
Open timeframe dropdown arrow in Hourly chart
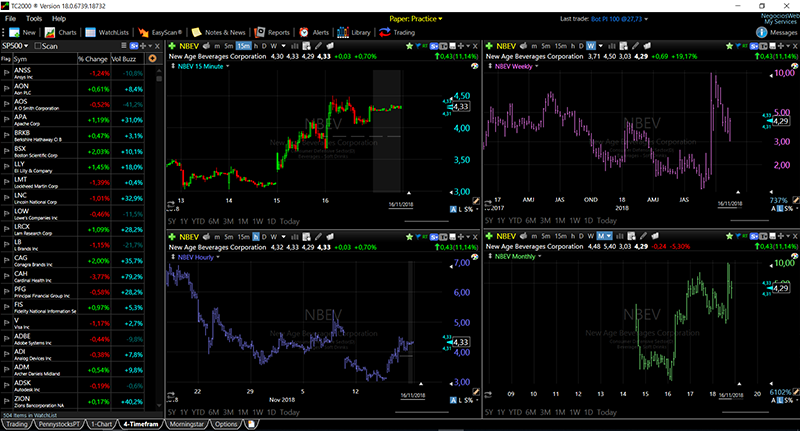(284, 237)
